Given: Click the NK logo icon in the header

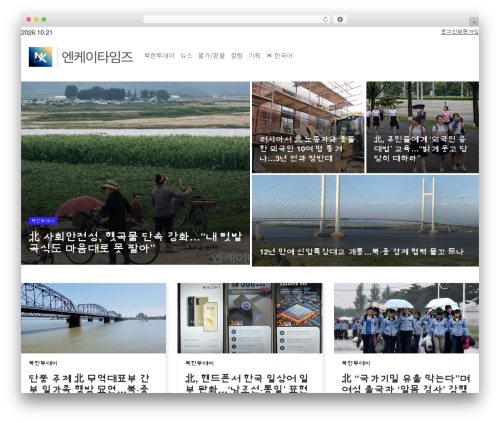Looking at the screenshot, I should click(40, 57).
